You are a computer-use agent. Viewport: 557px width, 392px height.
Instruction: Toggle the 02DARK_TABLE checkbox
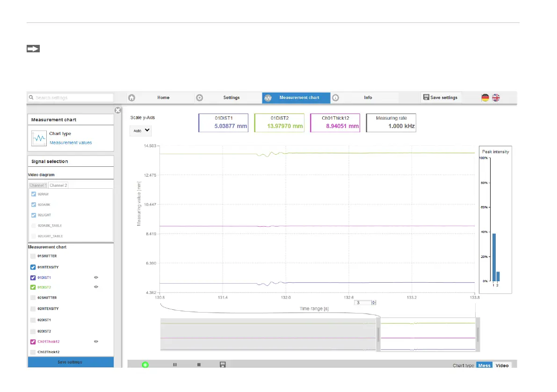pos(34,226)
